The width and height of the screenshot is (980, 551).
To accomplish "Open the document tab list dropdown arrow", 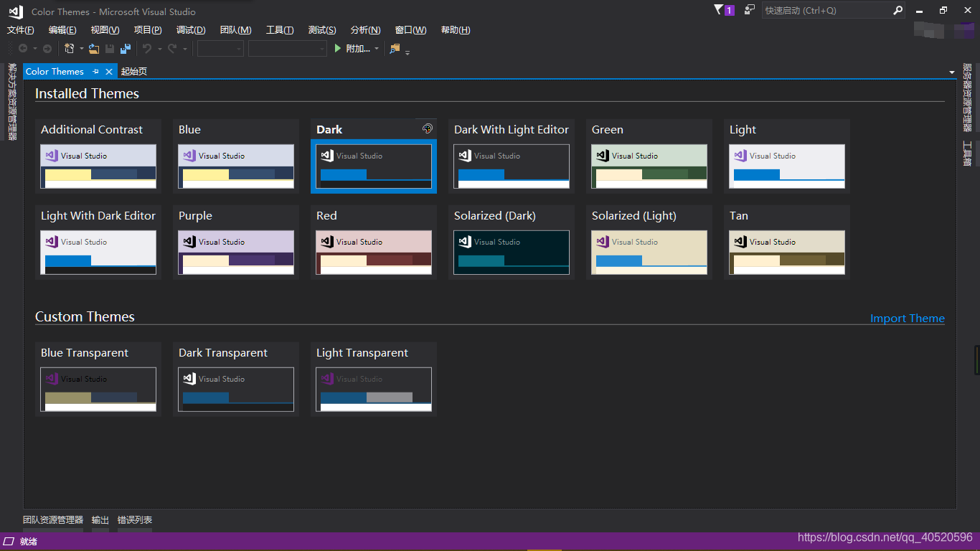I will (952, 72).
